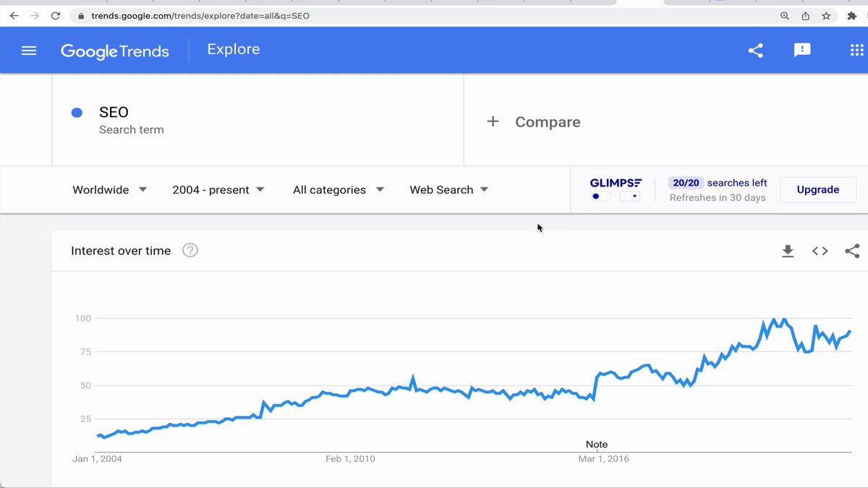Click the SEO search term box
Screen dimensions: 868x488
(258, 120)
